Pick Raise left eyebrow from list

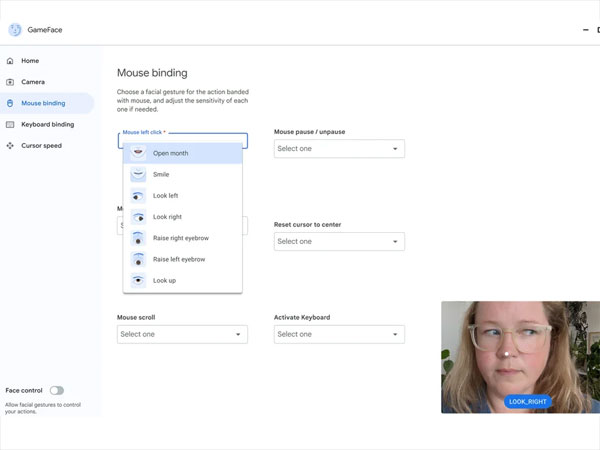(x=179, y=259)
